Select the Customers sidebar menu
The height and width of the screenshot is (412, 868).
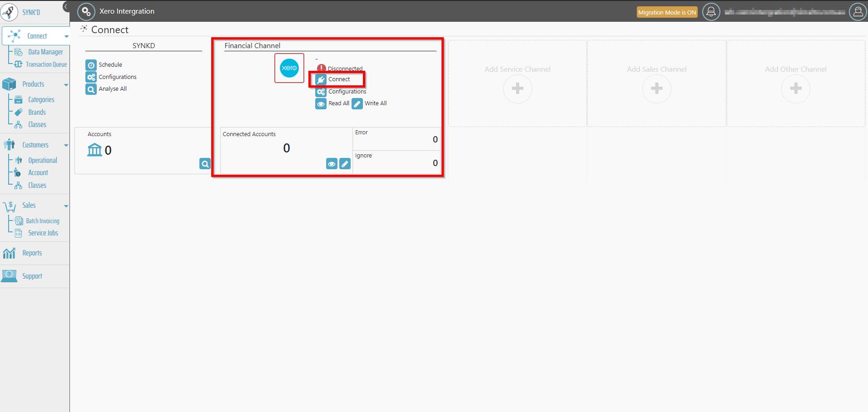[x=35, y=145]
